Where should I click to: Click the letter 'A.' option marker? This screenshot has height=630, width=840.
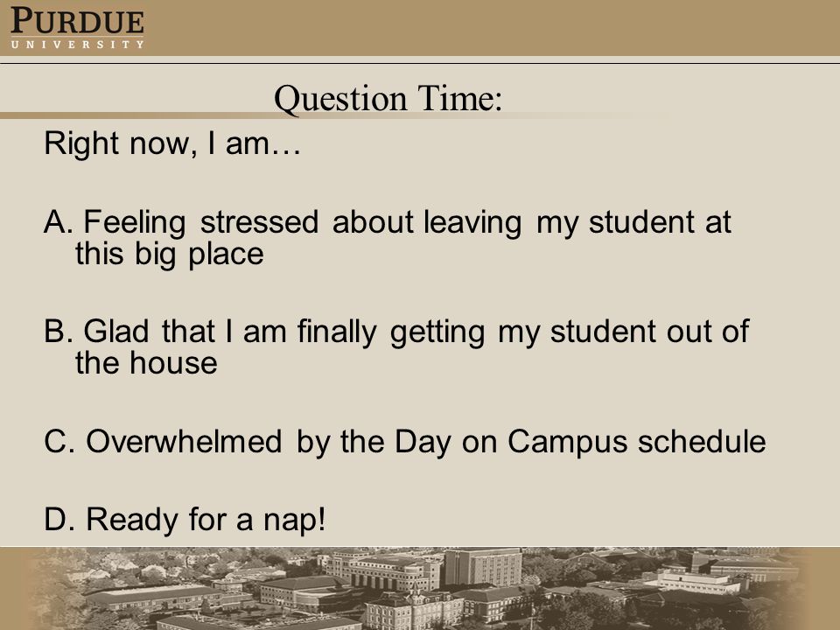[x=59, y=221]
